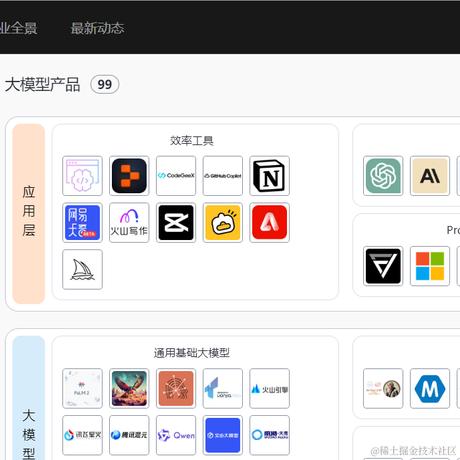The width and height of the screenshot is (460, 460).
Task: Select the orange 应用层 layer label
Action: (x=29, y=214)
